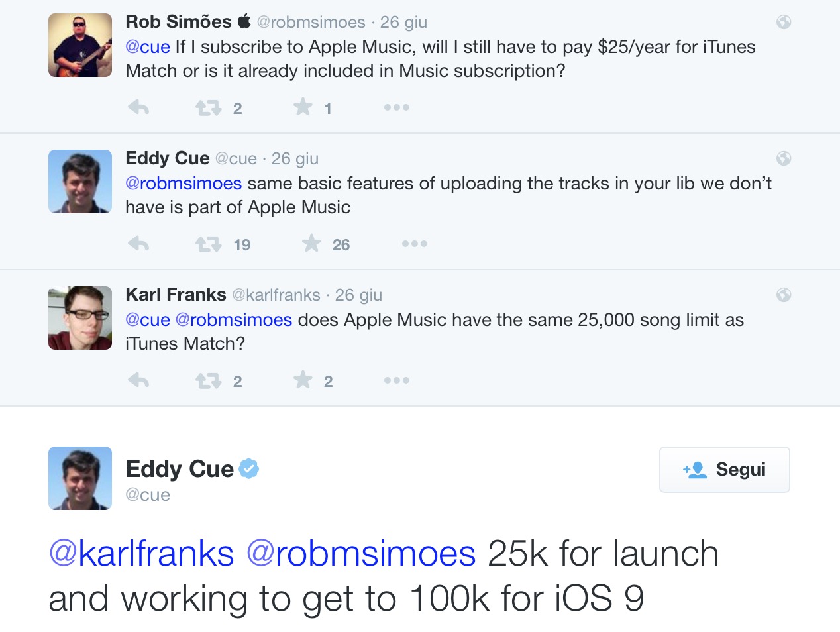View Karl Franks' avatar photo
The width and height of the screenshot is (840, 632).
(80, 318)
